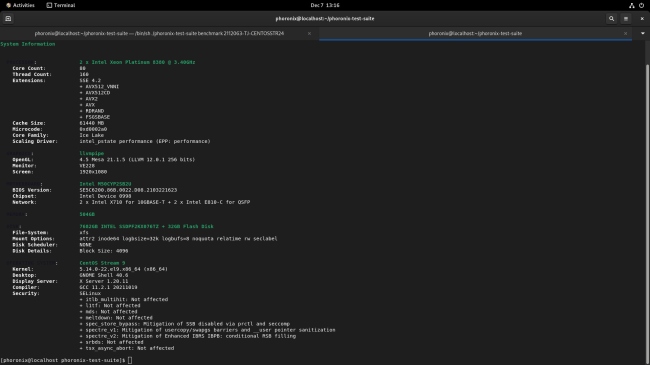This screenshot has width=650, height=365.
Task: Close the terminal window
Action: [x=642, y=19]
